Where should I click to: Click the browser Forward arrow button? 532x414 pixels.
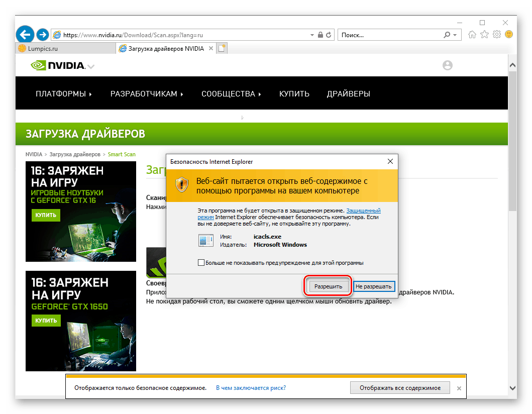point(42,35)
